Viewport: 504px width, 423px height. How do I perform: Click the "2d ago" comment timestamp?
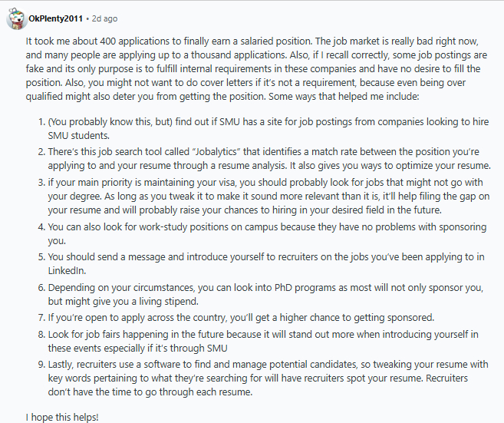click(x=104, y=18)
